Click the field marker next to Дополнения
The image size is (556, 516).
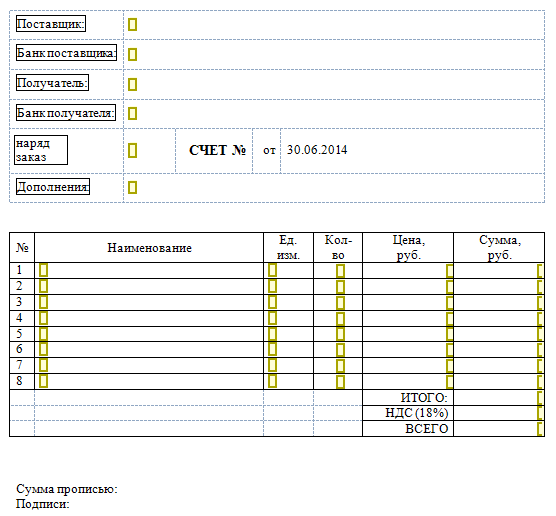(132, 187)
